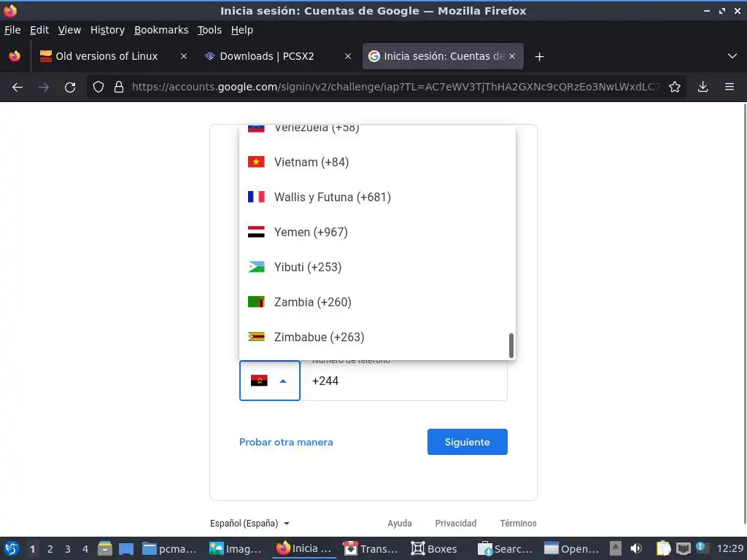747x560 pixels.
Task: Switch to workspace 2 in taskbar
Action: [50, 549]
